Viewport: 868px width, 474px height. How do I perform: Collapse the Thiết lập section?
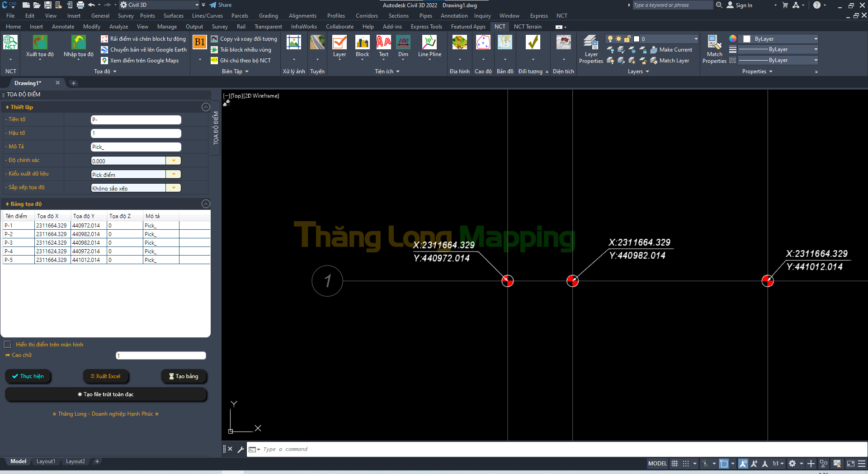pyautogui.click(x=206, y=107)
